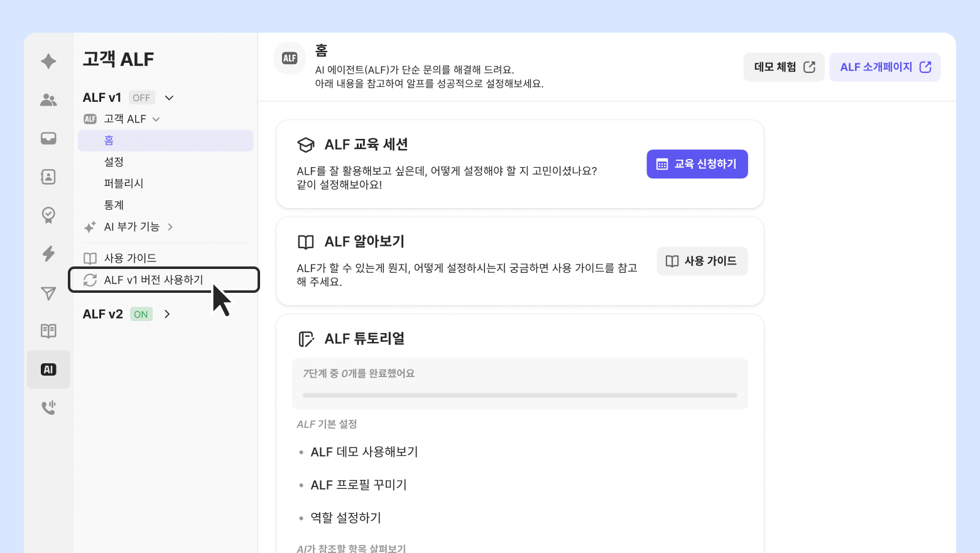This screenshot has width=980, height=553.
Task: Click the sparkle icon atop the sidebar
Action: pos(48,61)
